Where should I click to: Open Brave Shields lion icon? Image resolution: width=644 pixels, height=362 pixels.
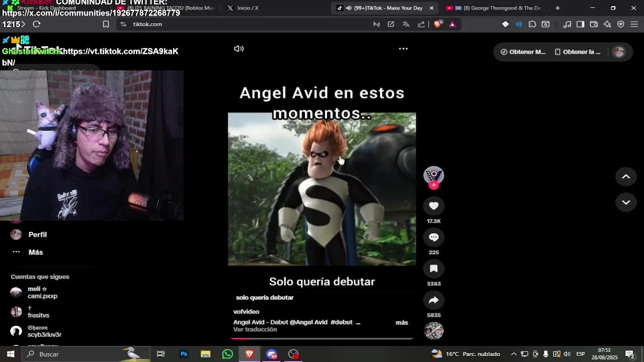pos(437,24)
